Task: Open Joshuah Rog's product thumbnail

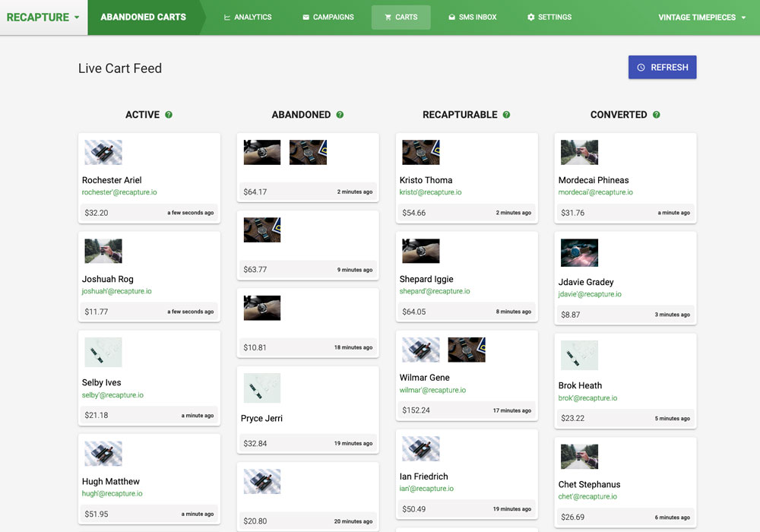Action: [103, 251]
